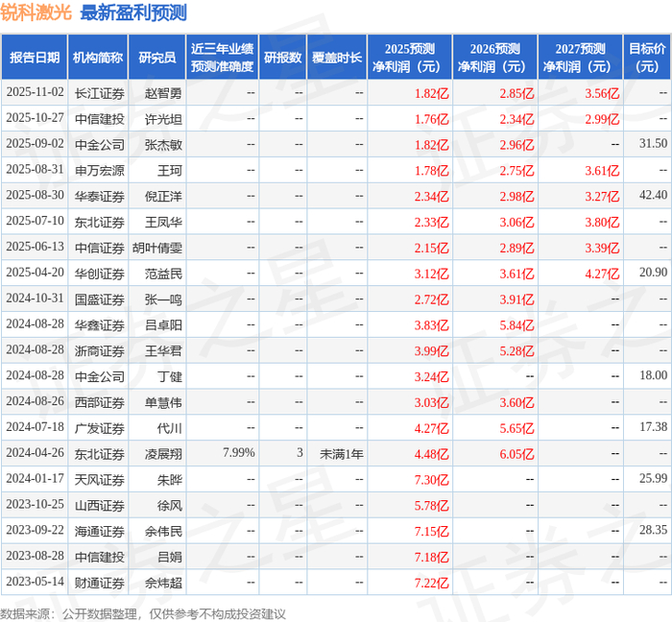Screen dimensions: 672x622
Task: Select the date 2025-11-02
Action: (x=35, y=92)
